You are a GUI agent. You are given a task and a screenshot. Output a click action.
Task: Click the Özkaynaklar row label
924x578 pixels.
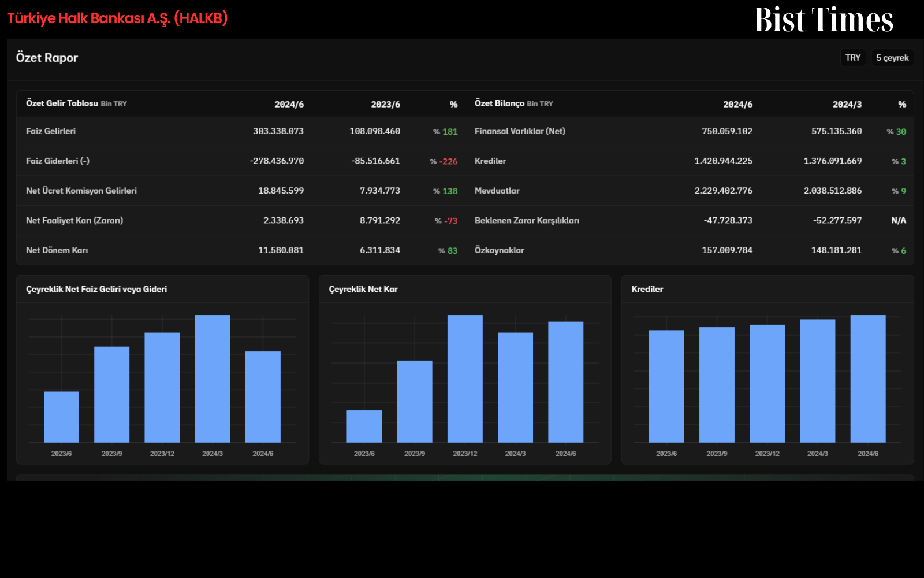click(x=500, y=250)
